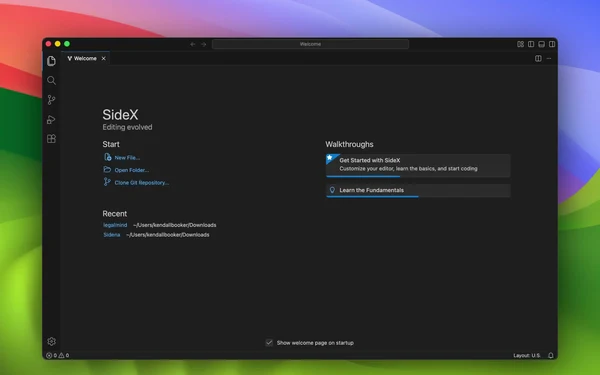Toggle the secondary side bar icon
Viewport: 600px width, 375px height.
pos(552,44)
